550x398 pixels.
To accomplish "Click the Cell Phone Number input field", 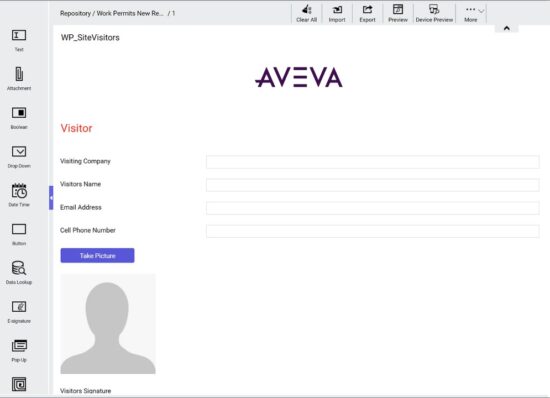I will 373,231.
